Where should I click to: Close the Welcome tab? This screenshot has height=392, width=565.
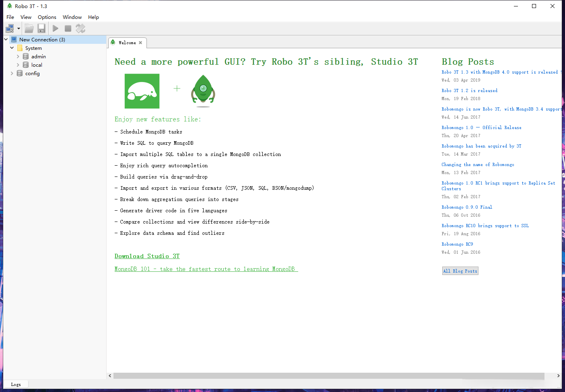pos(140,43)
